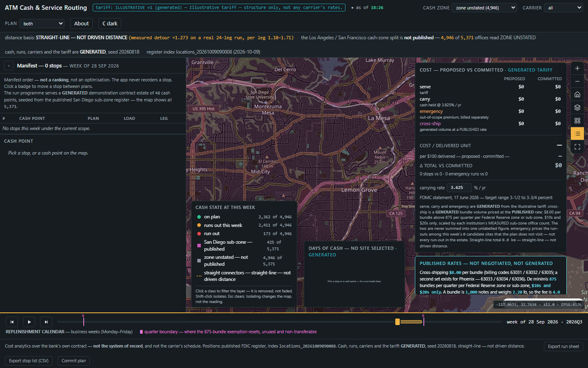Open the map layers control
This screenshot has height=368, width=588.
pos(577,108)
